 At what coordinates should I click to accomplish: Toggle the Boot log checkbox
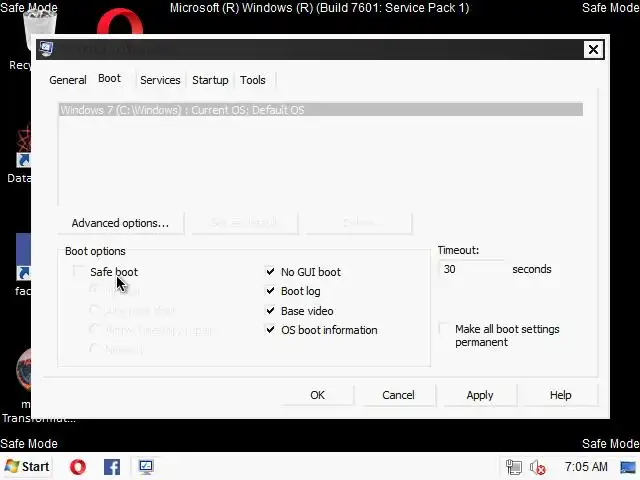click(x=270, y=291)
